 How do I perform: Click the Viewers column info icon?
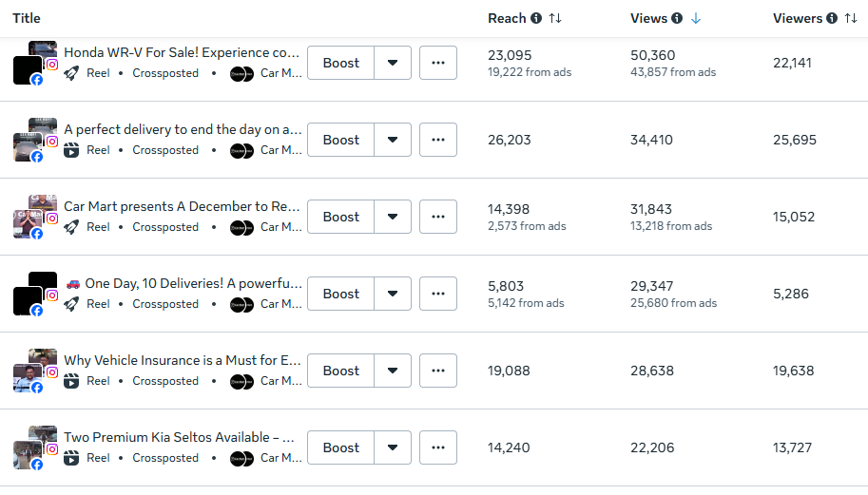click(832, 18)
